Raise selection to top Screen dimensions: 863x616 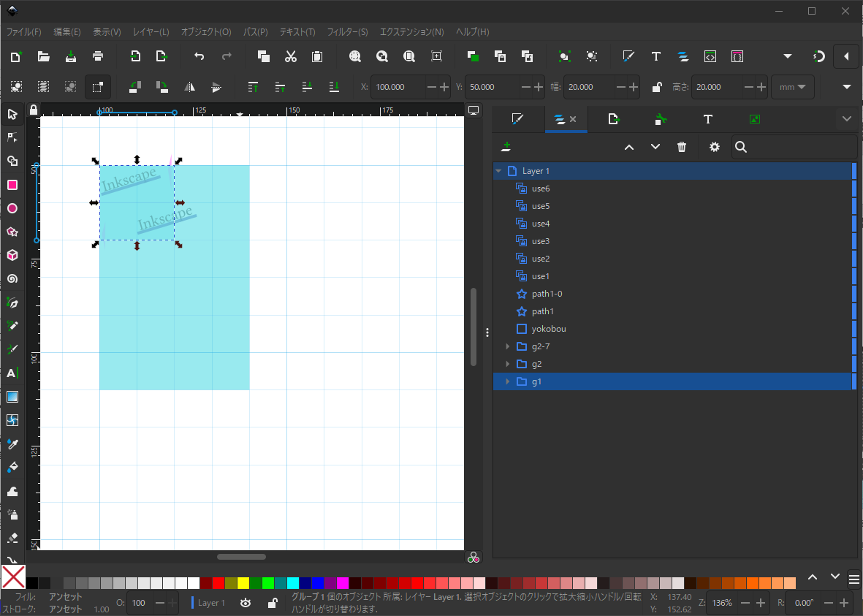[x=253, y=87]
